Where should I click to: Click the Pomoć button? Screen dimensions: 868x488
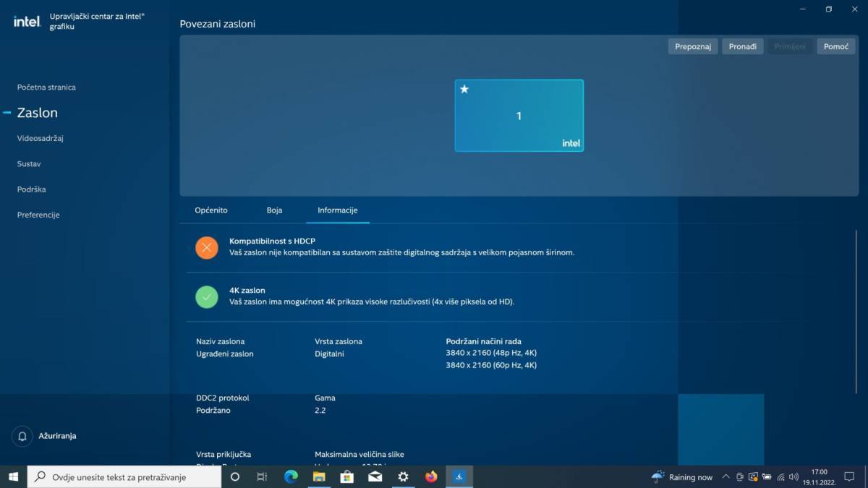click(836, 46)
